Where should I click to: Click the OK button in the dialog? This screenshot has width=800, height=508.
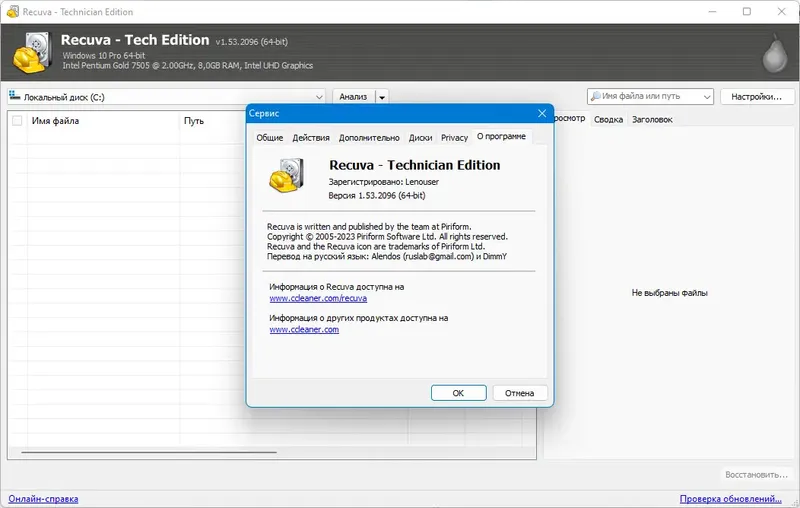pyautogui.click(x=458, y=393)
